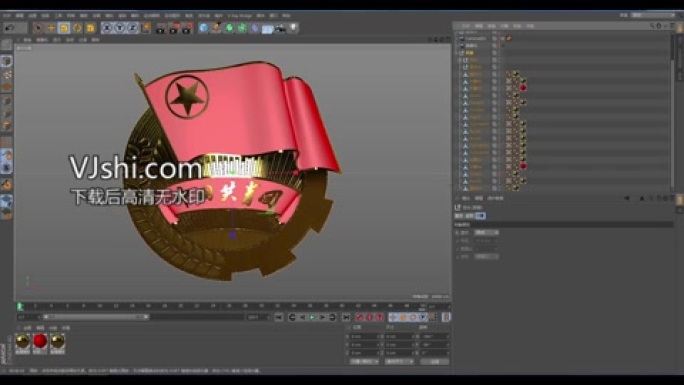Switch to the Basic tab in Attributes
This screenshot has height=385, width=684.
click(458, 216)
